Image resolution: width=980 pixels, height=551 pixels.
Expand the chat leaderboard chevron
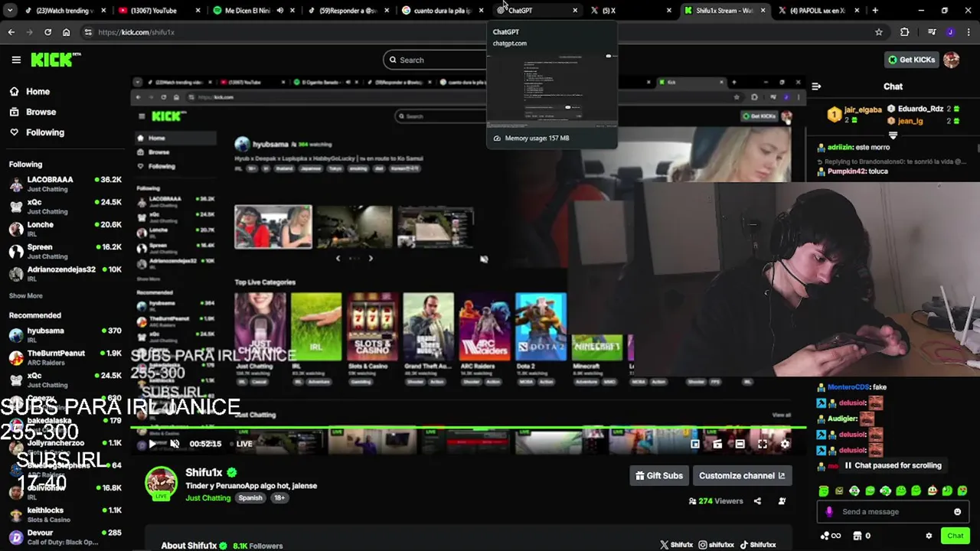pyautogui.click(x=893, y=135)
